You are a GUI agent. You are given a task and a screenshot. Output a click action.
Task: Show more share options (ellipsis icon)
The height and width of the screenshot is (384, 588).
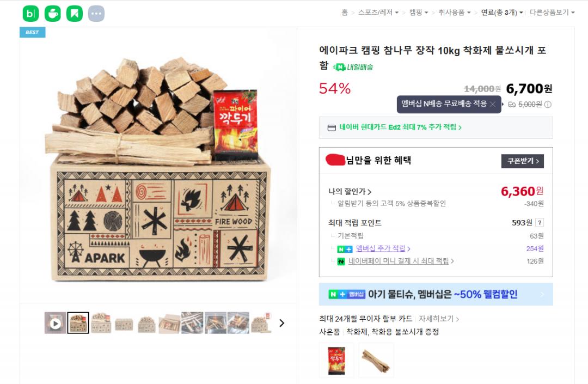coord(96,14)
